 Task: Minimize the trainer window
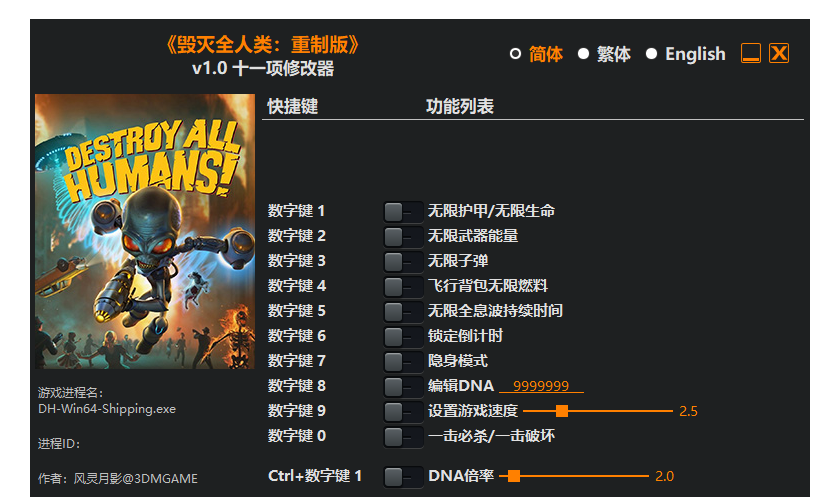point(750,53)
